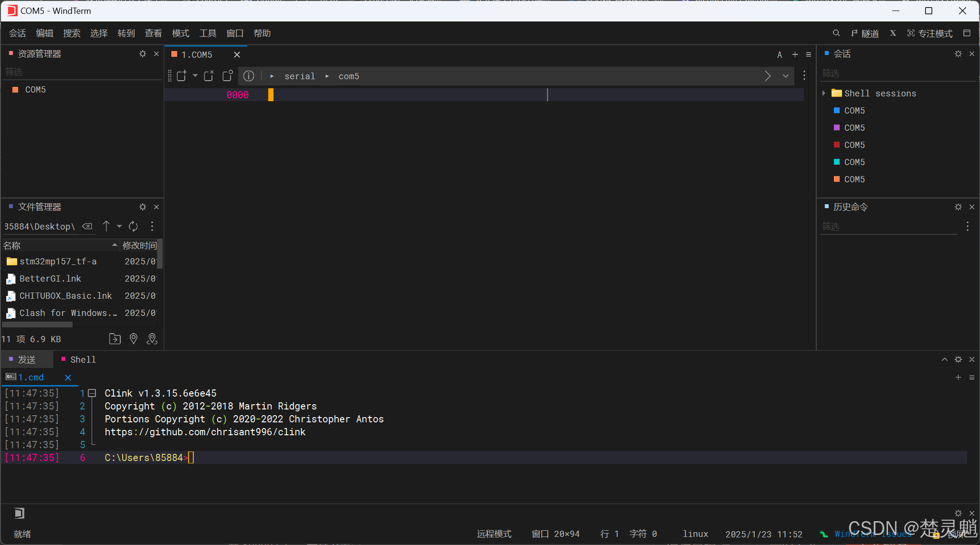This screenshot has width=980, height=545.
Task: Collapse the line 1 fold marker
Action: click(x=92, y=393)
